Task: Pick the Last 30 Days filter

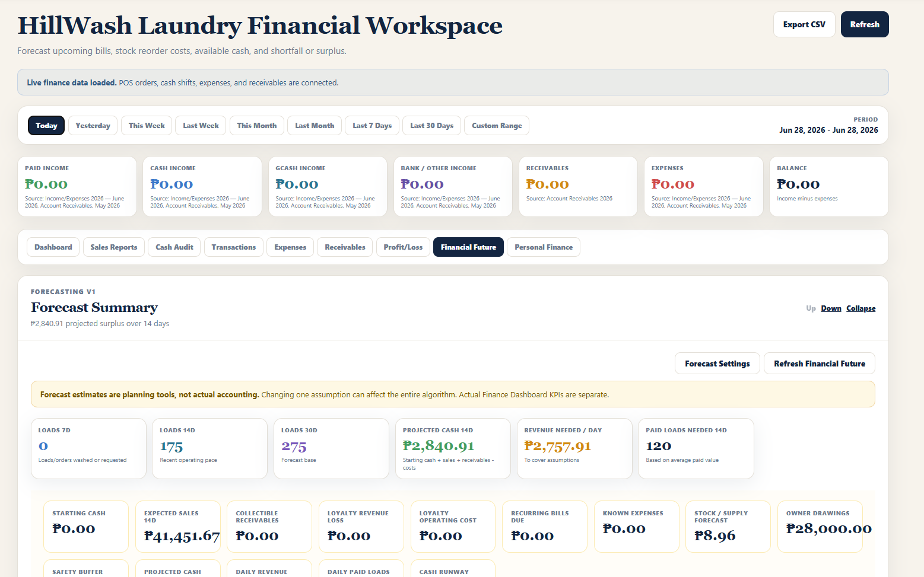Action: click(x=431, y=126)
